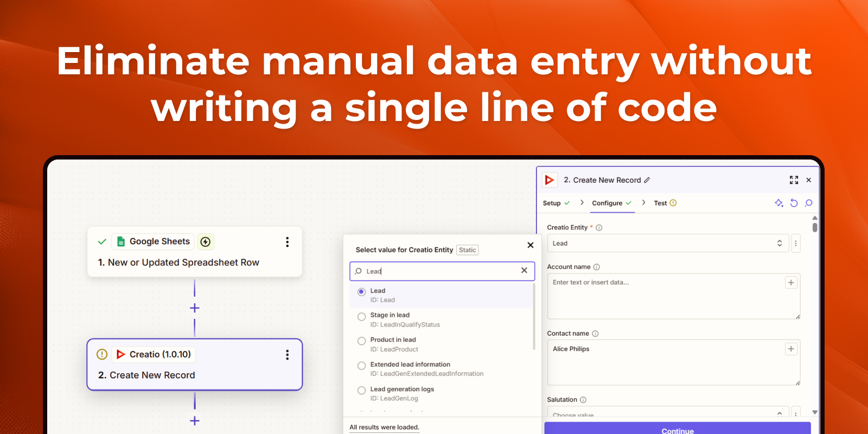
Task: Open three-dot menu on Creatio step
Action: (287, 355)
